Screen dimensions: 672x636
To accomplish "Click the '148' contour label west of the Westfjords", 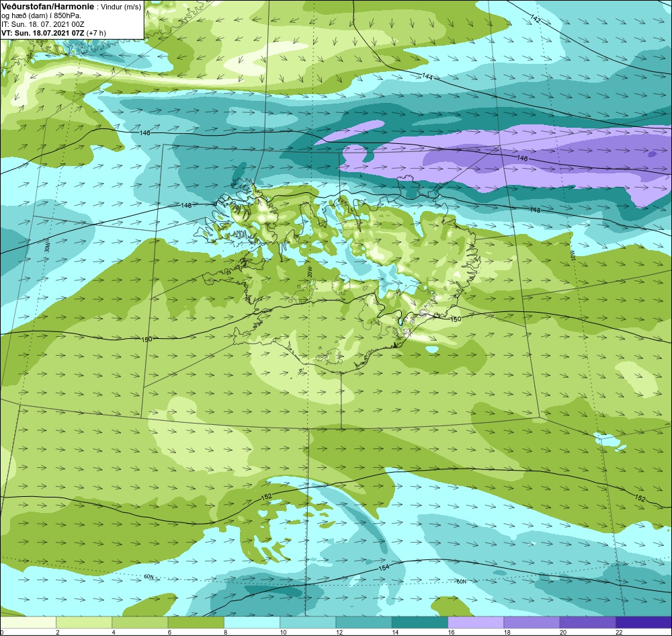I will [x=186, y=206].
